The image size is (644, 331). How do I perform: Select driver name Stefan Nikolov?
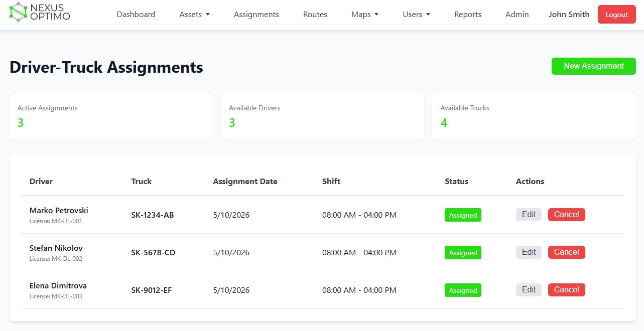tap(56, 248)
